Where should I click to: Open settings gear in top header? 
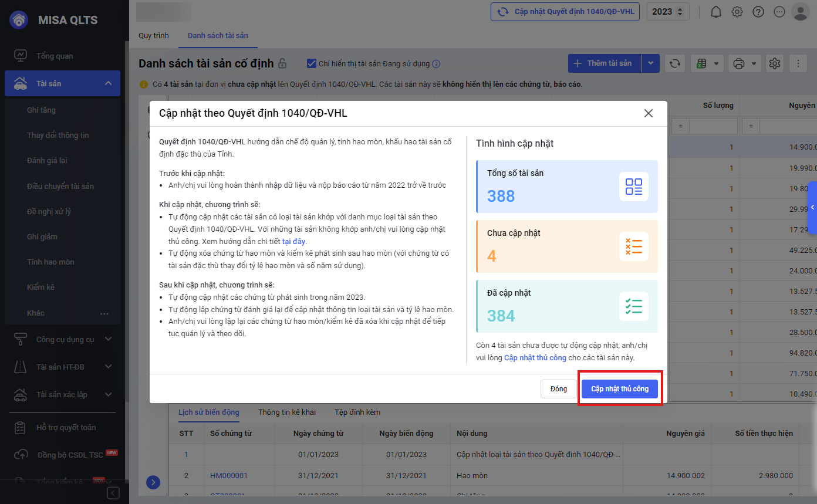737,12
